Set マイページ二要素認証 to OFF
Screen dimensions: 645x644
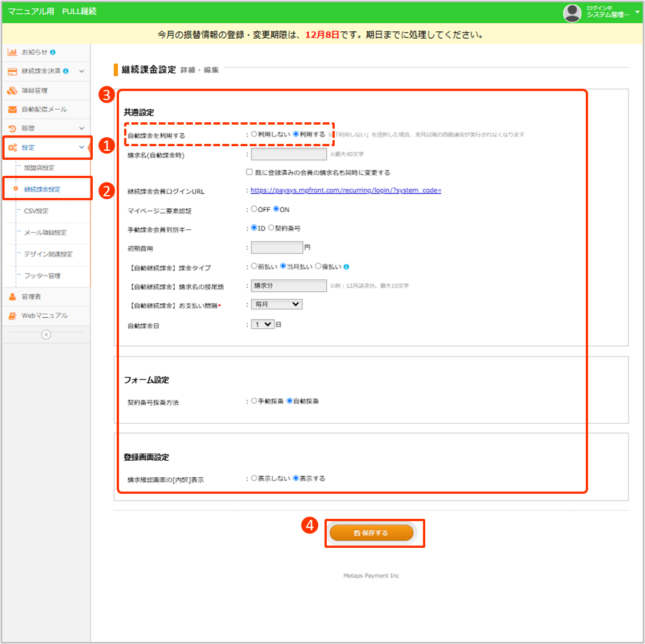coord(254,209)
